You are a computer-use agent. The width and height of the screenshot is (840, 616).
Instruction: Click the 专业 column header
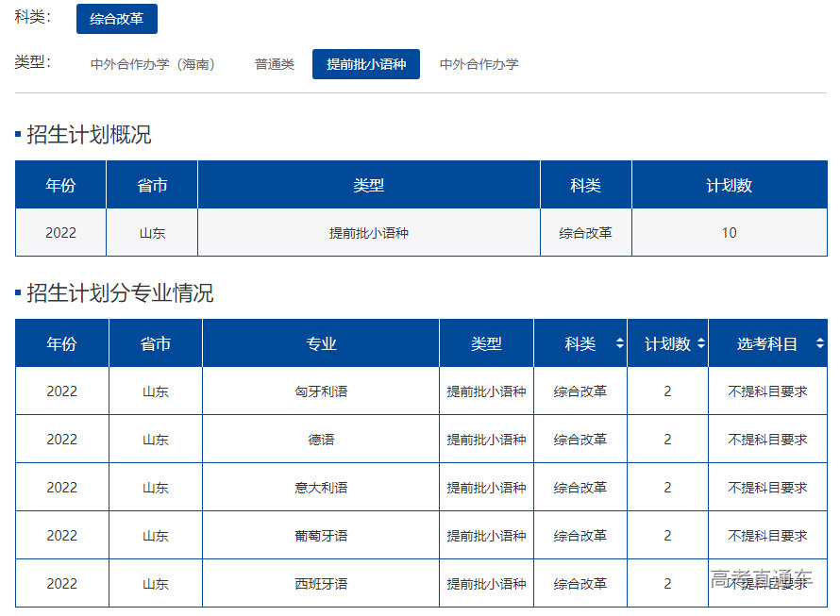click(x=321, y=344)
